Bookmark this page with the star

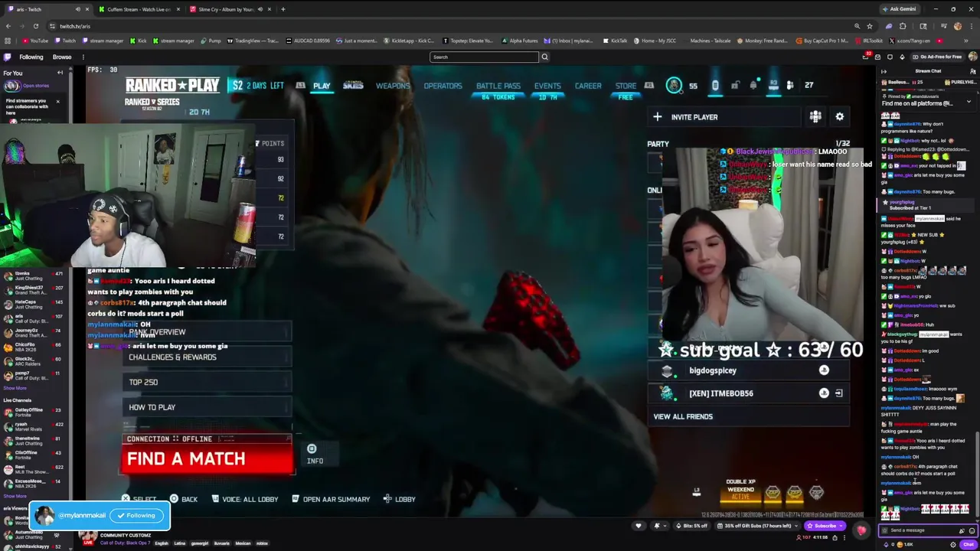(x=870, y=26)
